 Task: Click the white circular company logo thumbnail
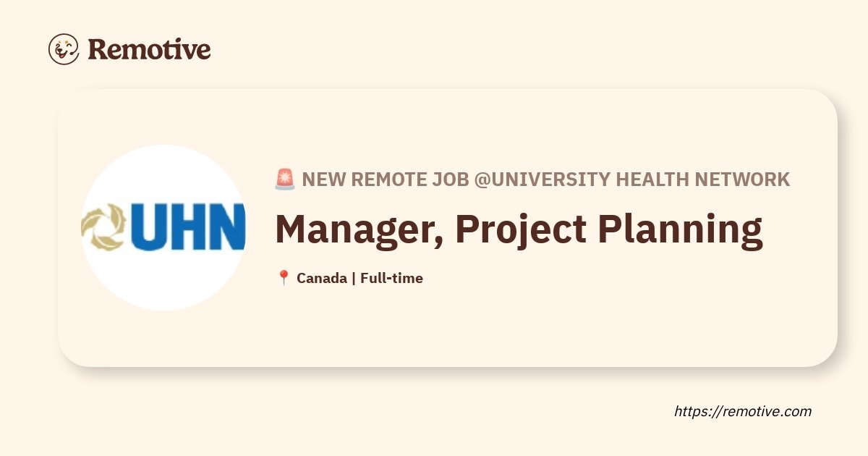pos(163,227)
